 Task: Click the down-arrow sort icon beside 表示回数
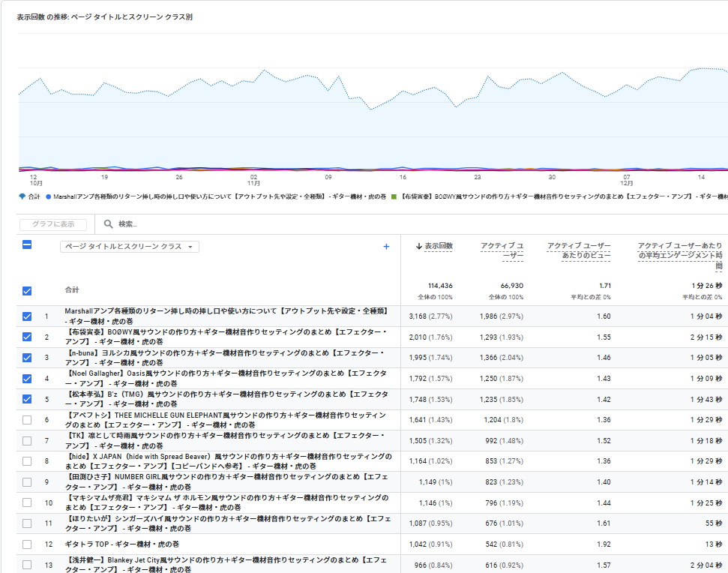(418, 246)
